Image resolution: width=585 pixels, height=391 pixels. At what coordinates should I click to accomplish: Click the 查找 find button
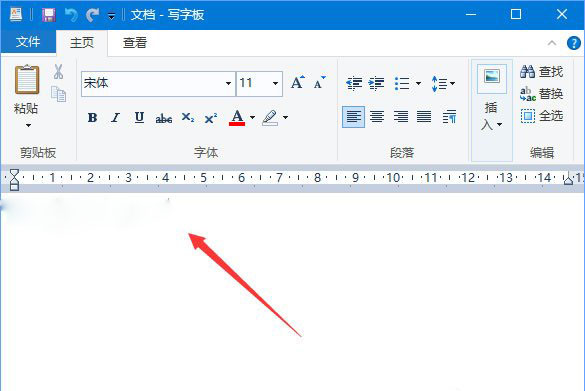541,72
